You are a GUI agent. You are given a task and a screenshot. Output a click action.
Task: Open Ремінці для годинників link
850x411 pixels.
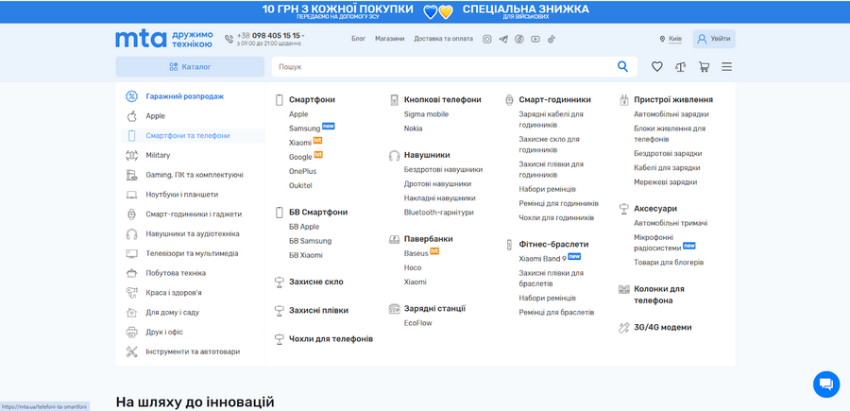click(558, 203)
